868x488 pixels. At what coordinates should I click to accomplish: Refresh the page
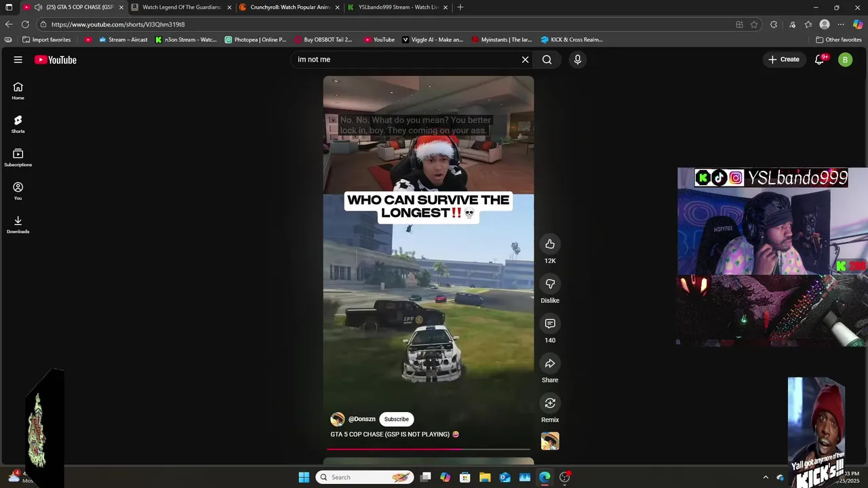coord(25,24)
